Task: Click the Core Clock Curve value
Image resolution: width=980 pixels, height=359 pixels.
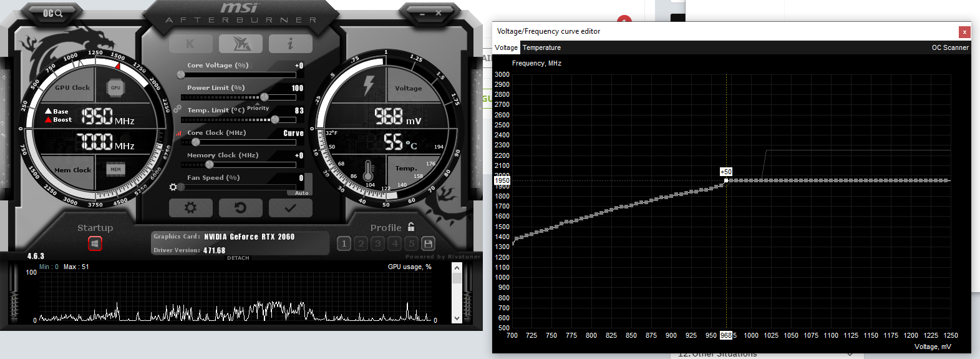Action: pos(293,133)
